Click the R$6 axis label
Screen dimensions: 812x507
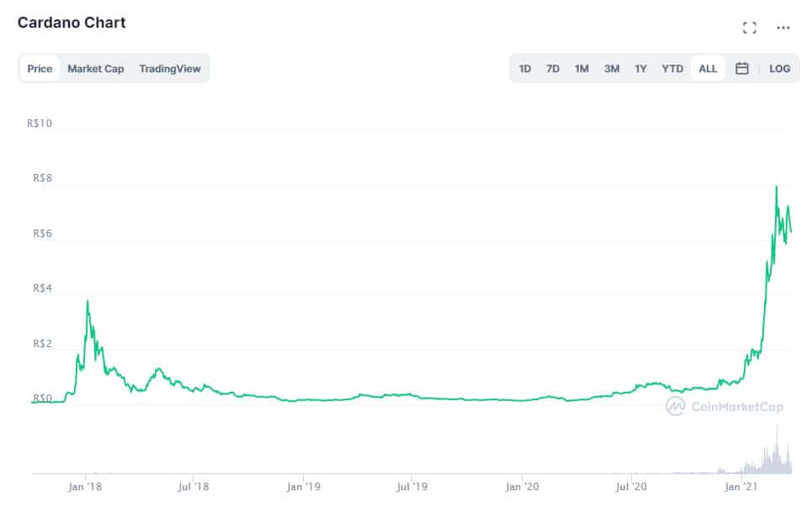pyautogui.click(x=42, y=234)
